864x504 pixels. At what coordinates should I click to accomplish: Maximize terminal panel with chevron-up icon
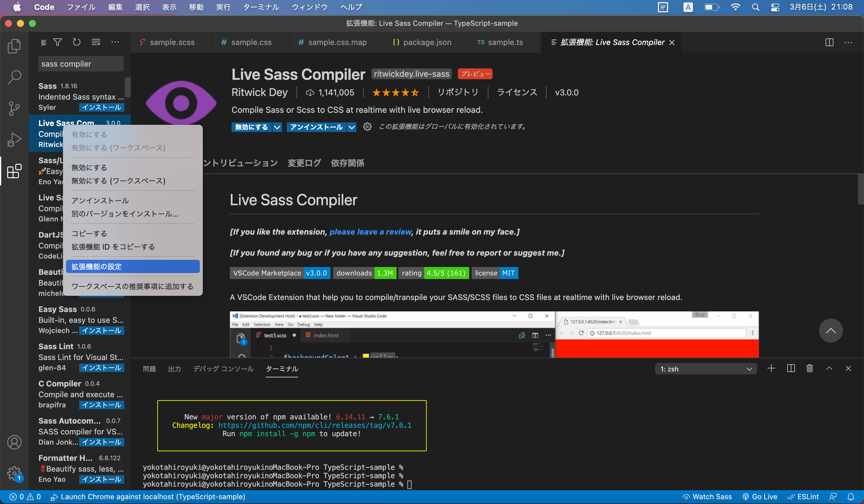pyautogui.click(x=829, y=369)
